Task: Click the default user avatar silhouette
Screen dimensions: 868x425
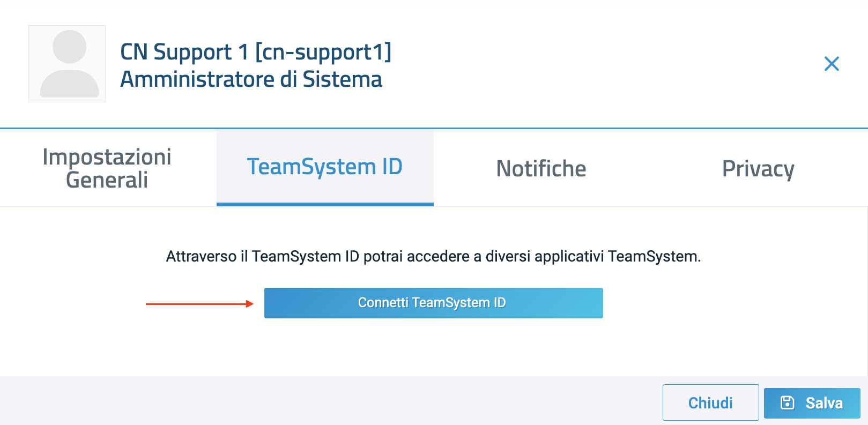Action: tap(69, 64)
